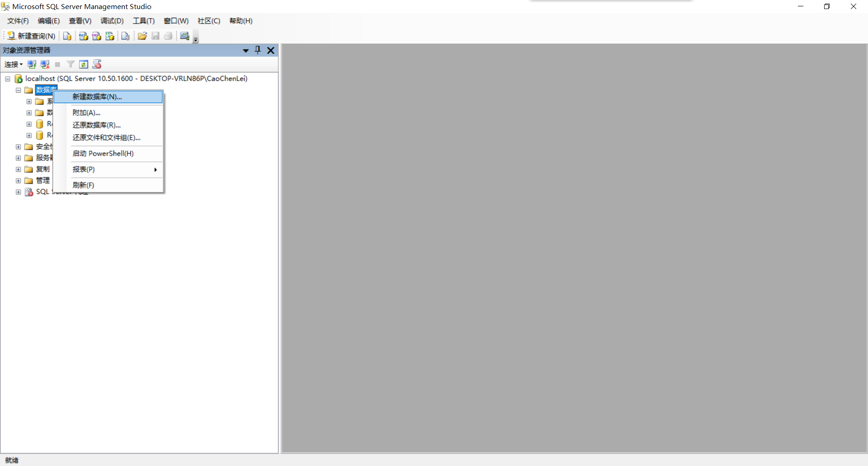Image resolution: width=868 pixels, height=466 pixels.
Task: Click the grayed Save disk icon
Action: pyautogui.click(x=155, y=36)
